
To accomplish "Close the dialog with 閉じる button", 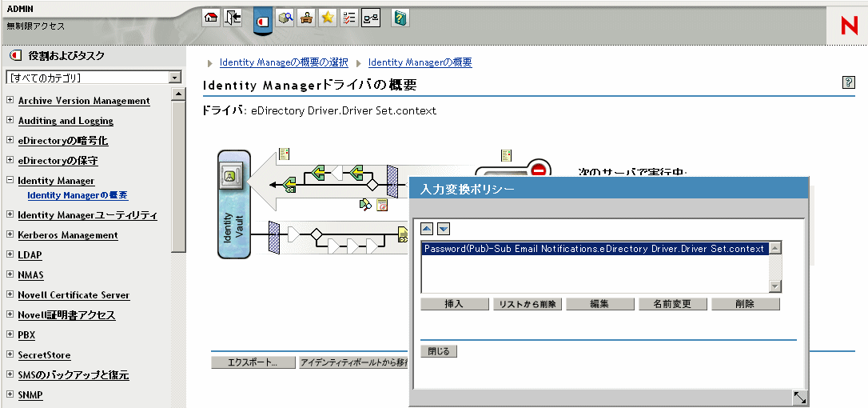I will [439, 351].
